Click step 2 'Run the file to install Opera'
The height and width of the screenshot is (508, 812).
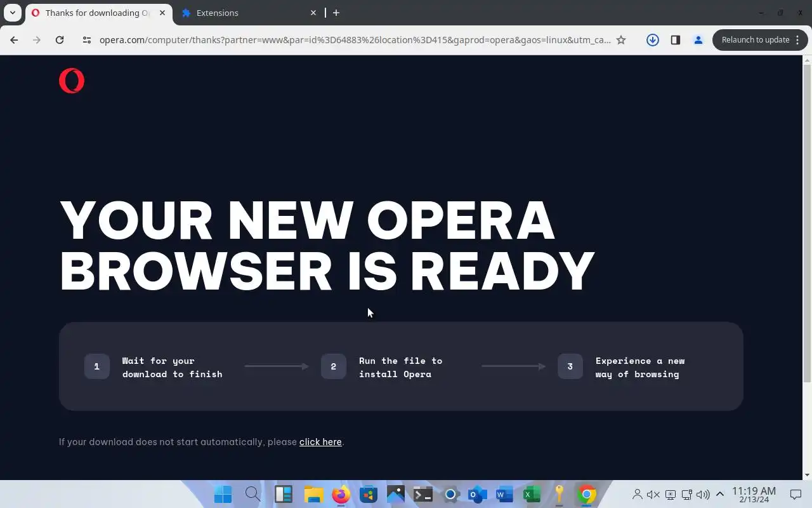382,367
